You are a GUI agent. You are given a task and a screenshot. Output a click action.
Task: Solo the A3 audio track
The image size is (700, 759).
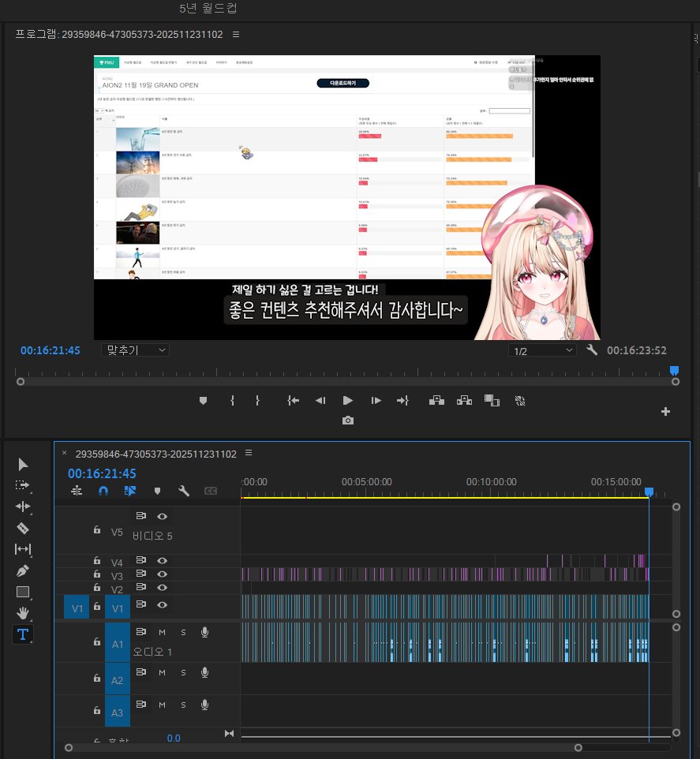click(183, 705)
